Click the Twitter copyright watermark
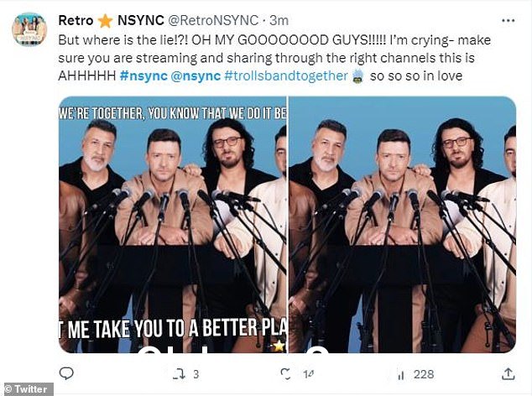532x396 pixels. coord(27,389)
